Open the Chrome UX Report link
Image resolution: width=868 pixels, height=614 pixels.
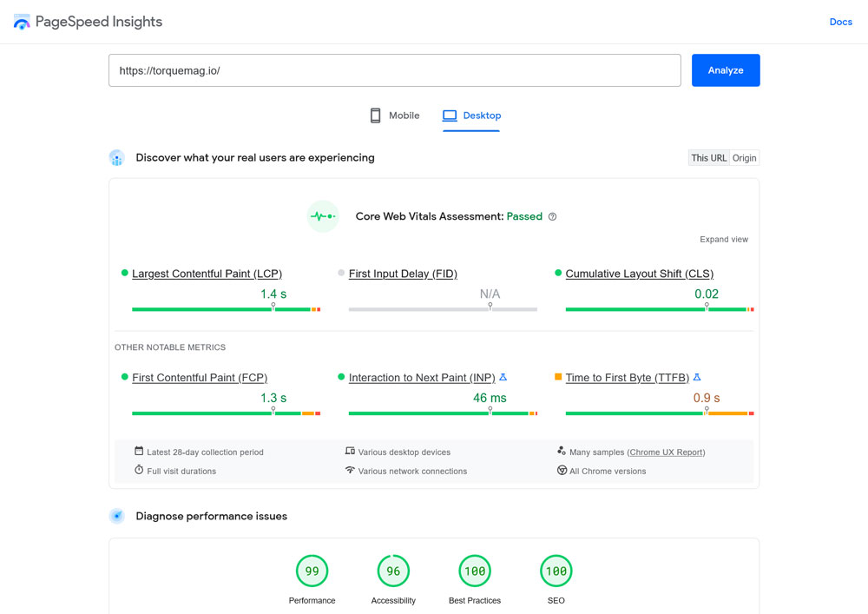click(666, 452)
